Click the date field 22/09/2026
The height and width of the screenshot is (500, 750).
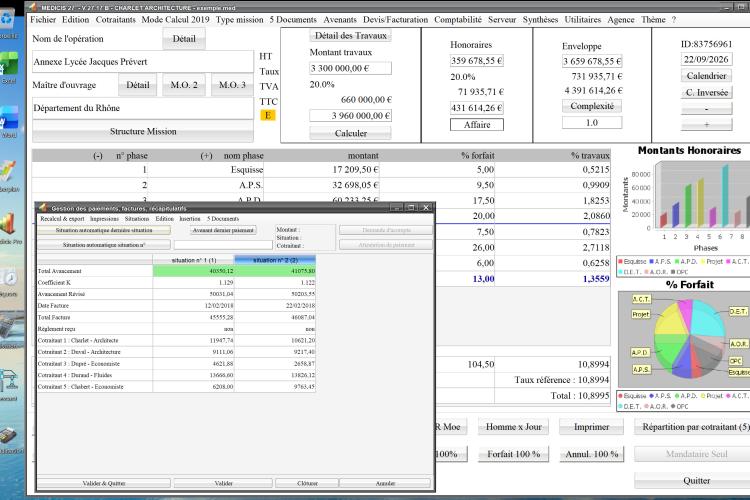click(x=706, y=59)
